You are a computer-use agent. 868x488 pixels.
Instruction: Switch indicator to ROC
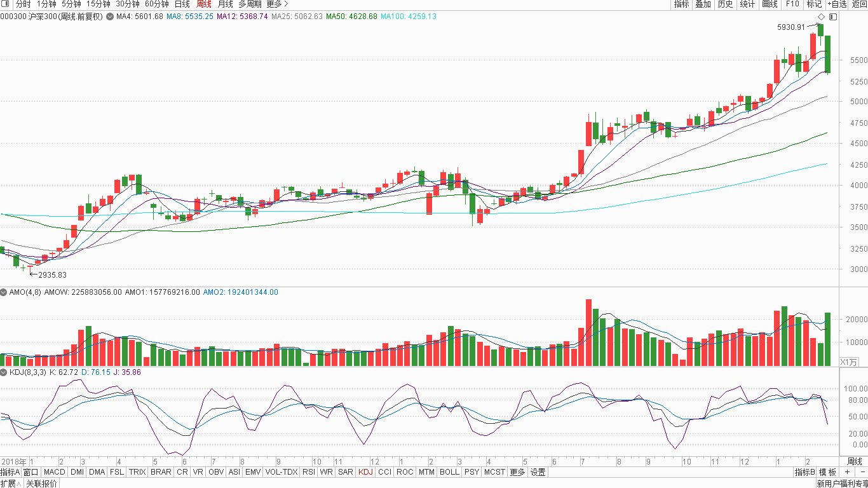405,472
